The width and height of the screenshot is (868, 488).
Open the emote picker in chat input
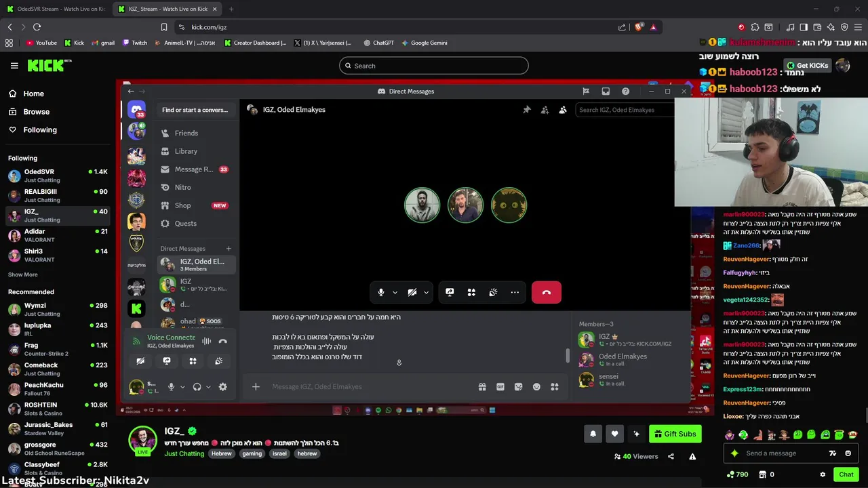[848, 453]
